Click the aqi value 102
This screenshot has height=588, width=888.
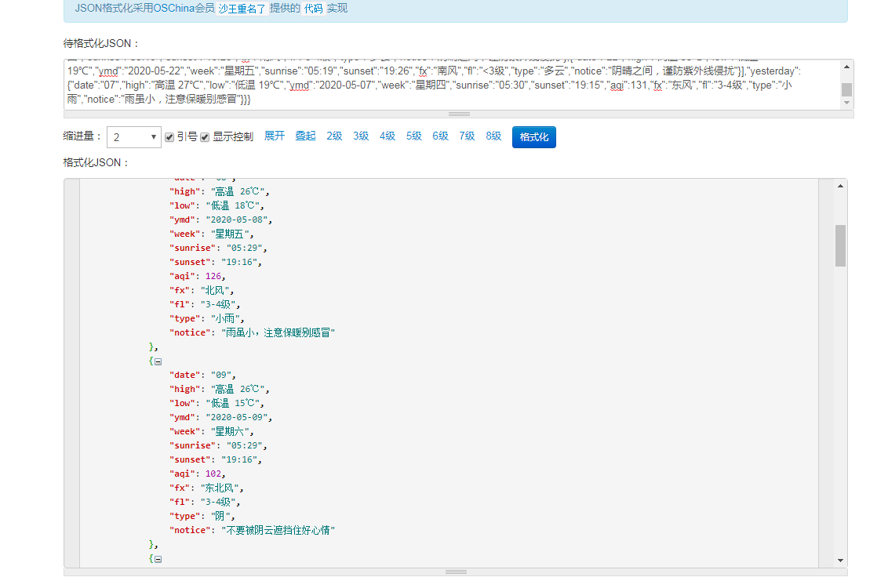tap(213, 474)
